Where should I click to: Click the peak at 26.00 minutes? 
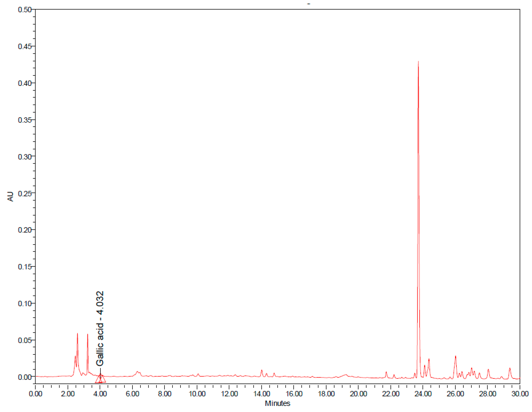tap(455, 357)
